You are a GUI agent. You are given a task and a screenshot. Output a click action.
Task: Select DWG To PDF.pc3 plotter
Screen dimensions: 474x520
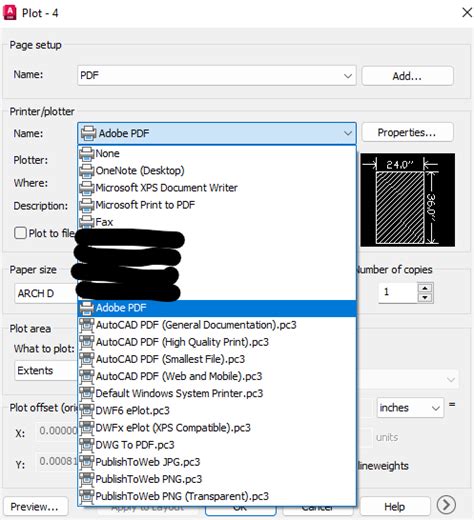pos(217,445)
